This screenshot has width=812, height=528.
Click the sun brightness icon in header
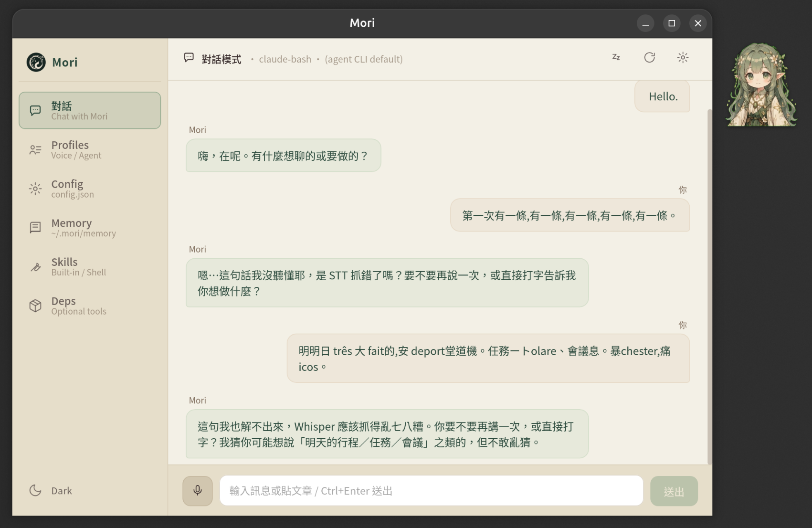pyautogui.click(x=683, y=57)
